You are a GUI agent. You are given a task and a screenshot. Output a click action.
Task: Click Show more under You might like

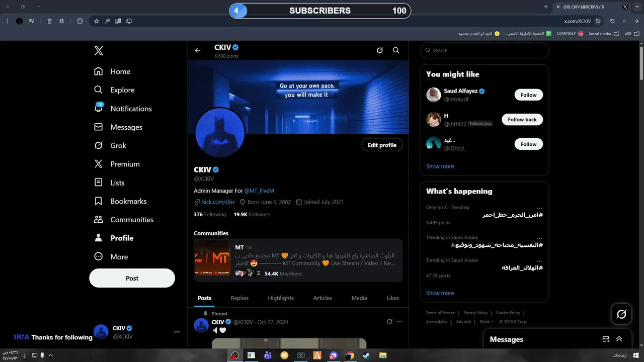(440, 166)
